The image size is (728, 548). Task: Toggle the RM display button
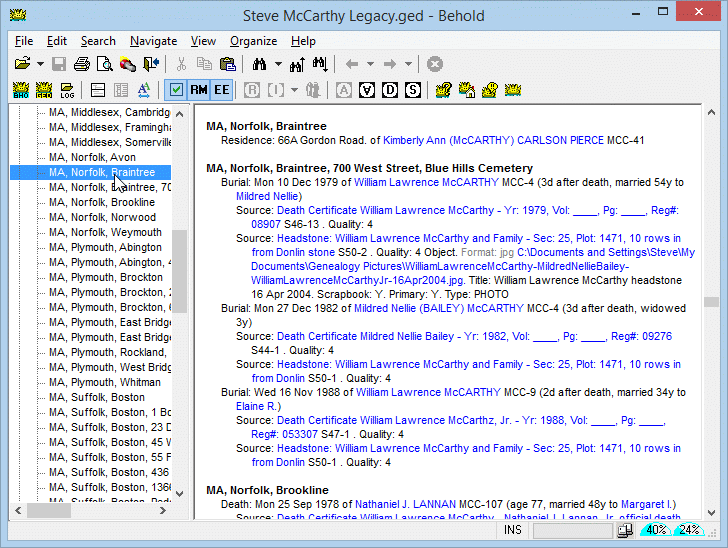pyautogui.click(x=198, y=91)
